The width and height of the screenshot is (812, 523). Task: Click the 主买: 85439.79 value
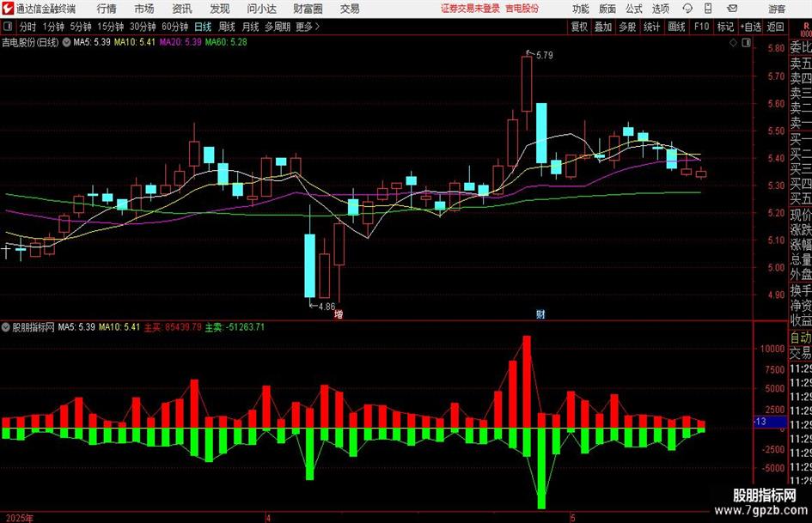pos(173,327)
